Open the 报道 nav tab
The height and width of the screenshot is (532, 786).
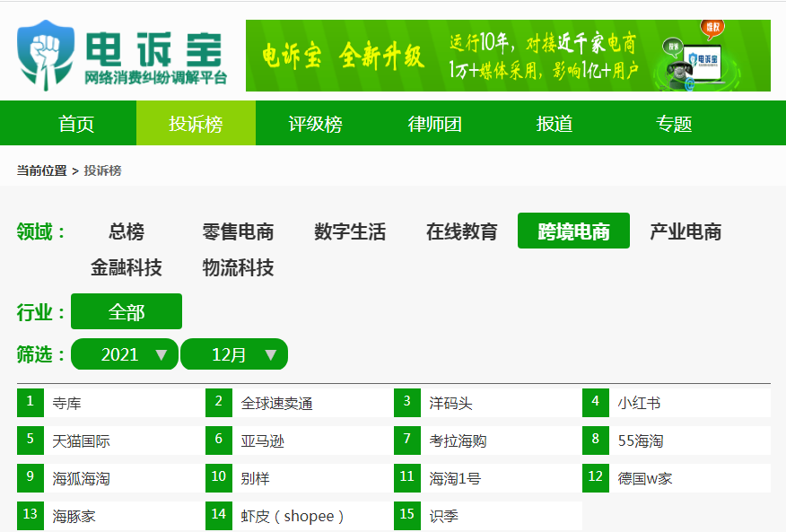554,123
